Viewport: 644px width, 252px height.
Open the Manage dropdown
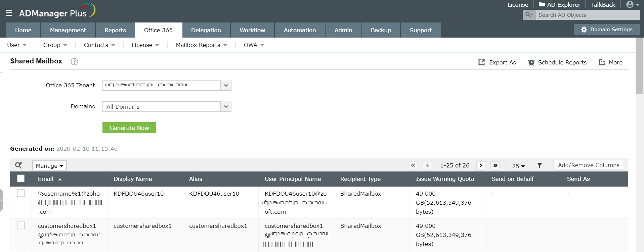click(x=49, y=165)
